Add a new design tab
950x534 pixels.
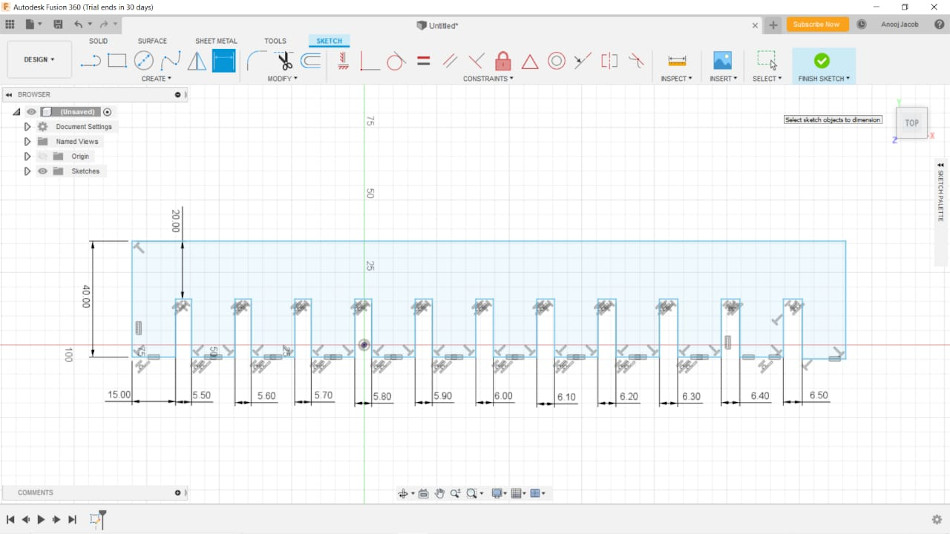coord(773,25)
